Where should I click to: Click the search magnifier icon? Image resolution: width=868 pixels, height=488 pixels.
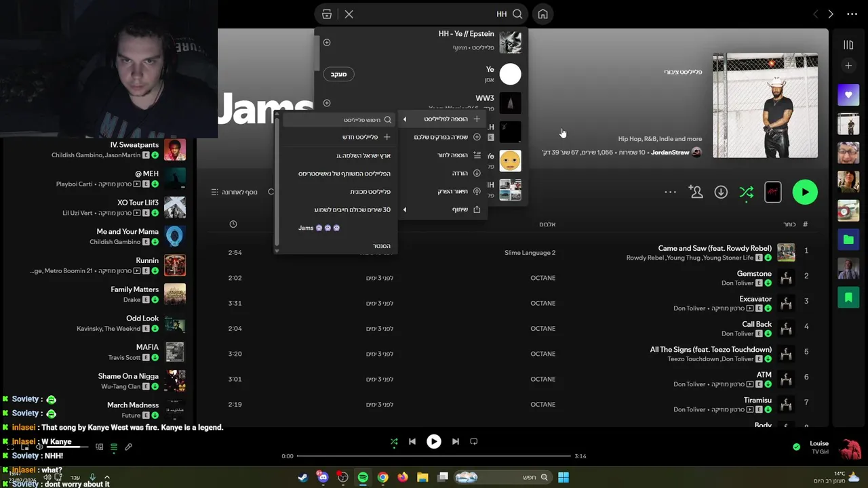(x=517, y=14)
